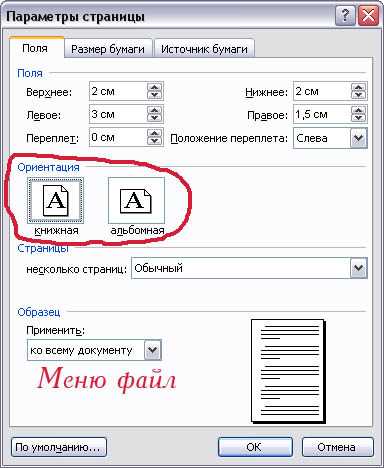
Task: Click the Левое margin input field
Action: pos(118,114)
